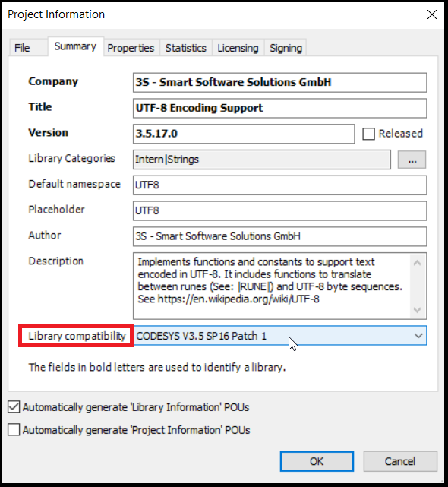Click the Cancel button
Screen dimensions: 448x487
click(400, 461)
